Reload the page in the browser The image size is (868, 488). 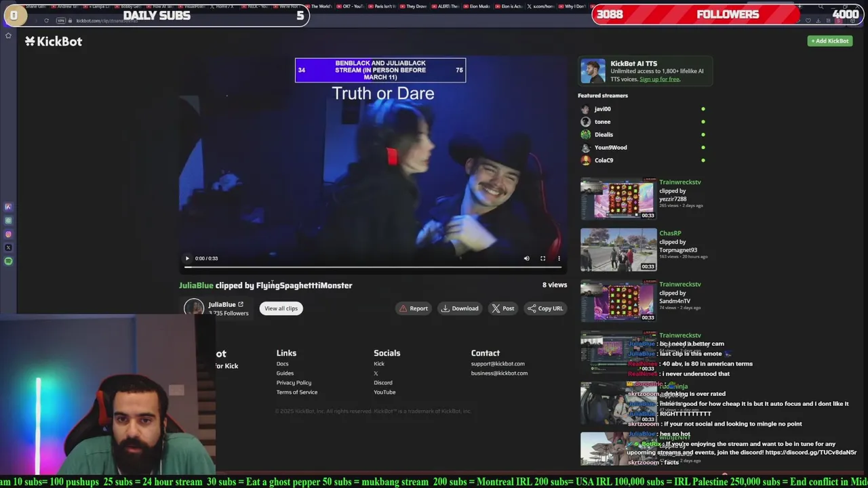(x=46, y=20)
